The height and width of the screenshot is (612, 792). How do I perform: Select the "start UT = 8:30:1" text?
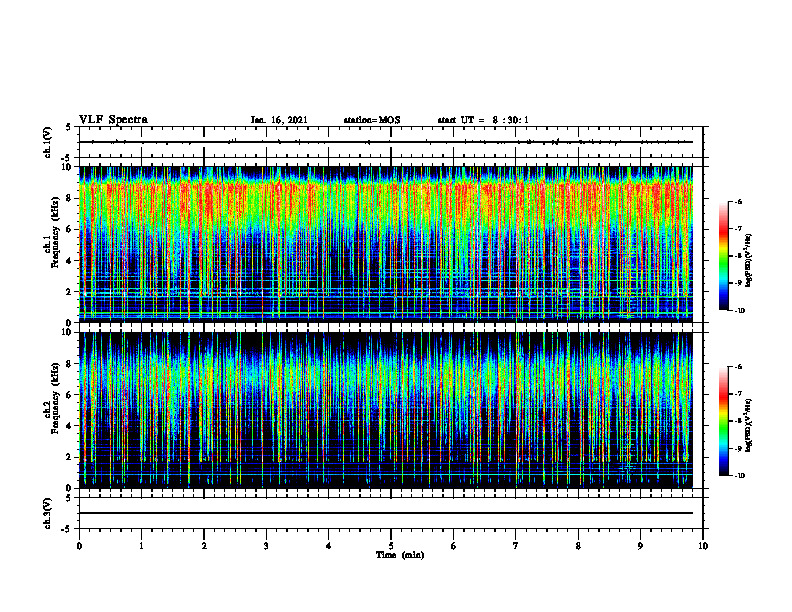[x=483, y=120]
